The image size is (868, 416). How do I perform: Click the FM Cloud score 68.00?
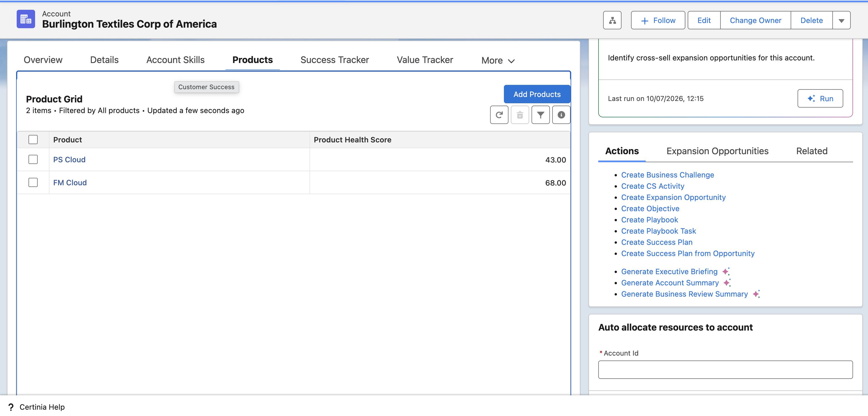(555, 182)
